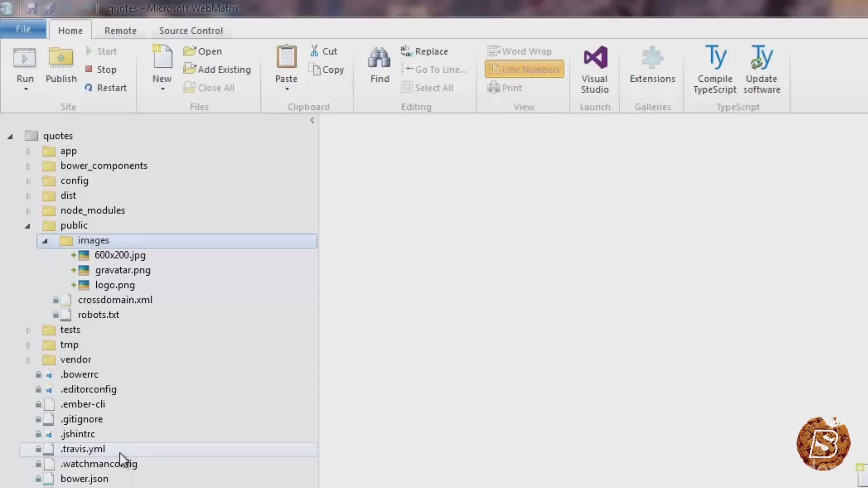Viewport: 868px width, 488px height.
Task: Stop the site with Stop button
Action: tap(101, 70)
